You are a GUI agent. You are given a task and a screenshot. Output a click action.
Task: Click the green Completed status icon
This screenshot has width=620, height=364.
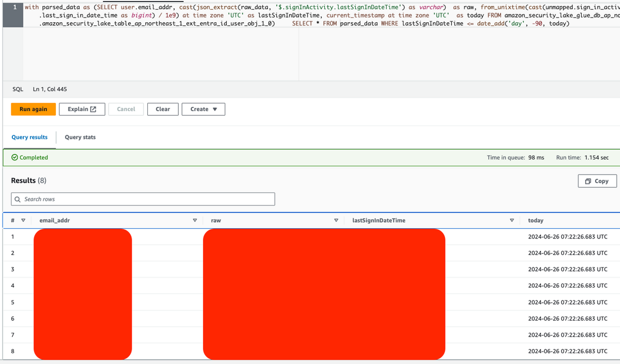pos(15,158)
